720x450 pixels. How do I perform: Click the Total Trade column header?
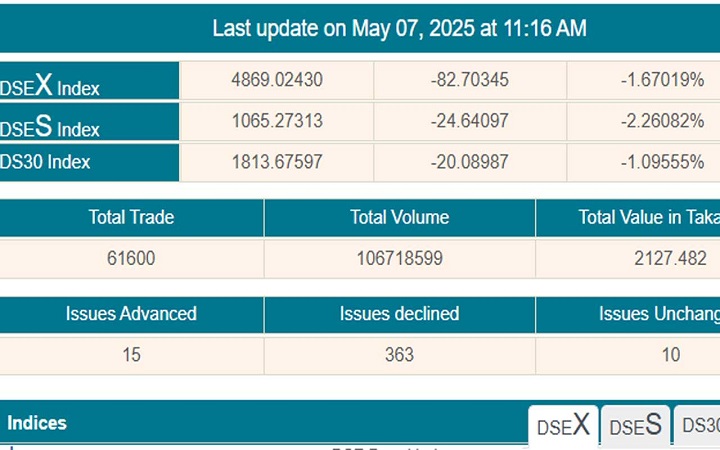[131, 217]
